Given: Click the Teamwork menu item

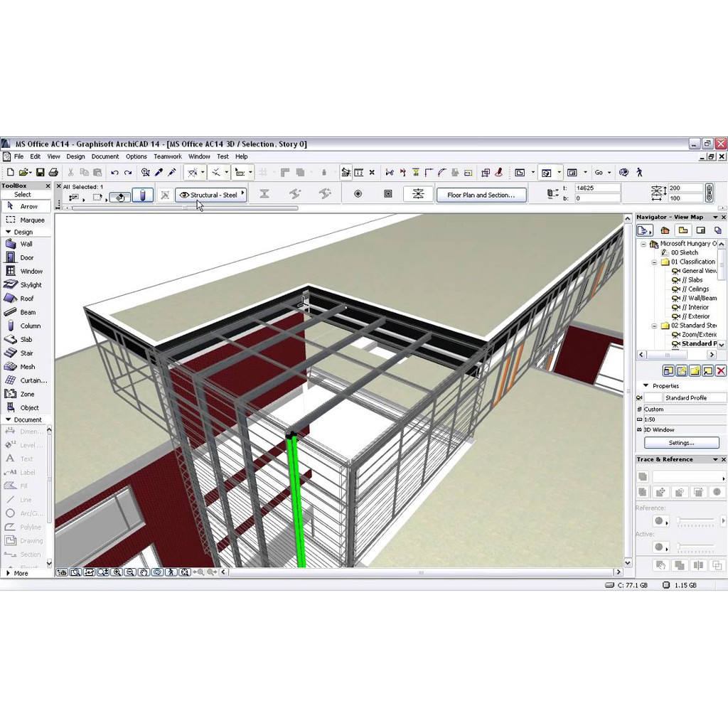Looking at the screenshot, I should click(x=167, y=156).
